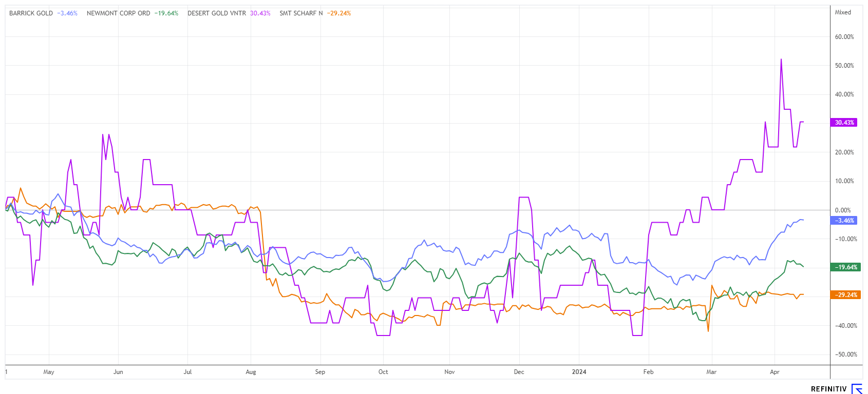Click the -50.00% label on the y-axis

point(844,354)
